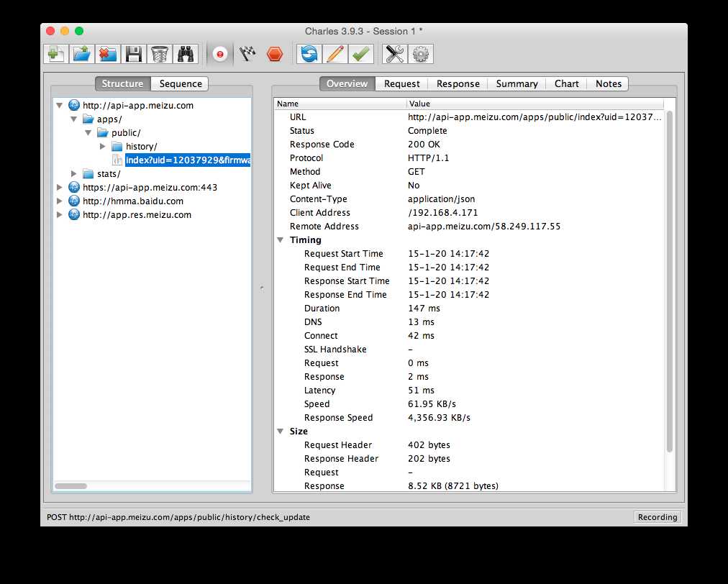
Task: Click the overview panel vertical scrollbar
Action: (670, 281)
